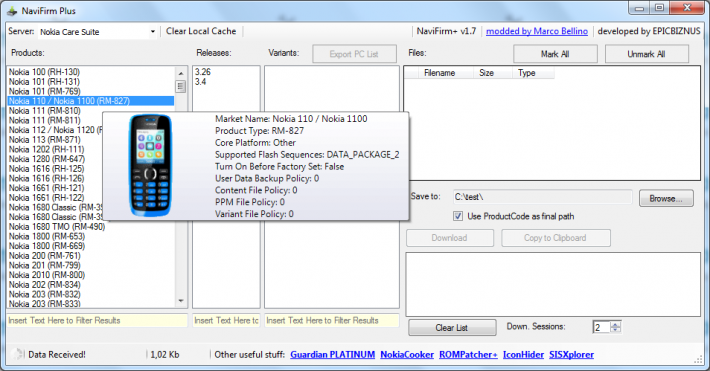Image resolution: width=710 pixels, height=371 pixels.
Task: Select Nokia Care Suite server combo box
Action: click(x=97, y=32)
